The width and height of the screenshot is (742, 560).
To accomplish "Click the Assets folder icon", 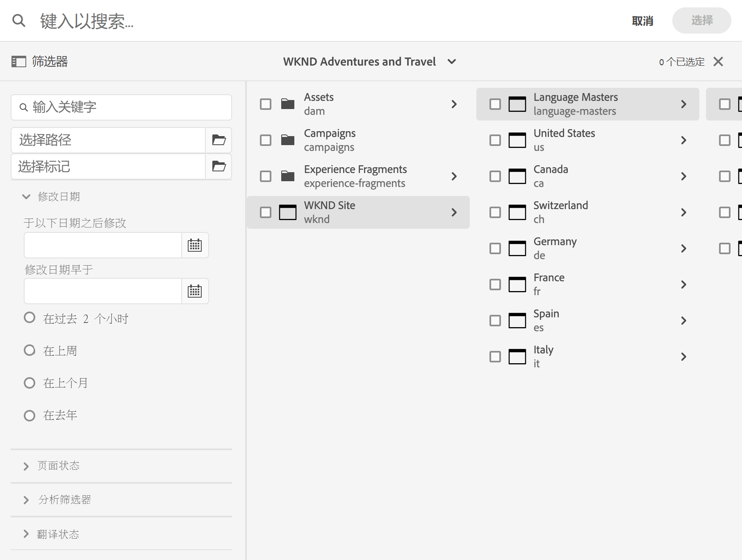I will click(288, 104).
